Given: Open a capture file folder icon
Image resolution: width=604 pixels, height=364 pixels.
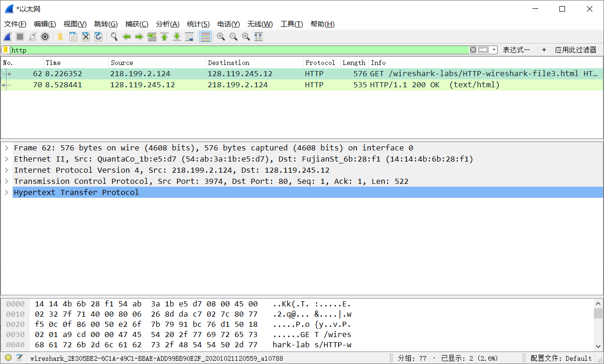Looking at the screenshot, I should (60, 37).
